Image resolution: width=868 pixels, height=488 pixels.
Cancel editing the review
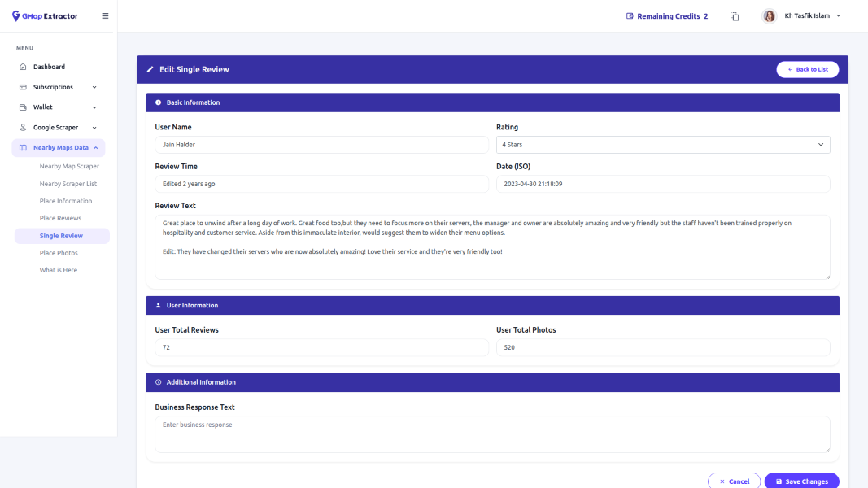734,481
